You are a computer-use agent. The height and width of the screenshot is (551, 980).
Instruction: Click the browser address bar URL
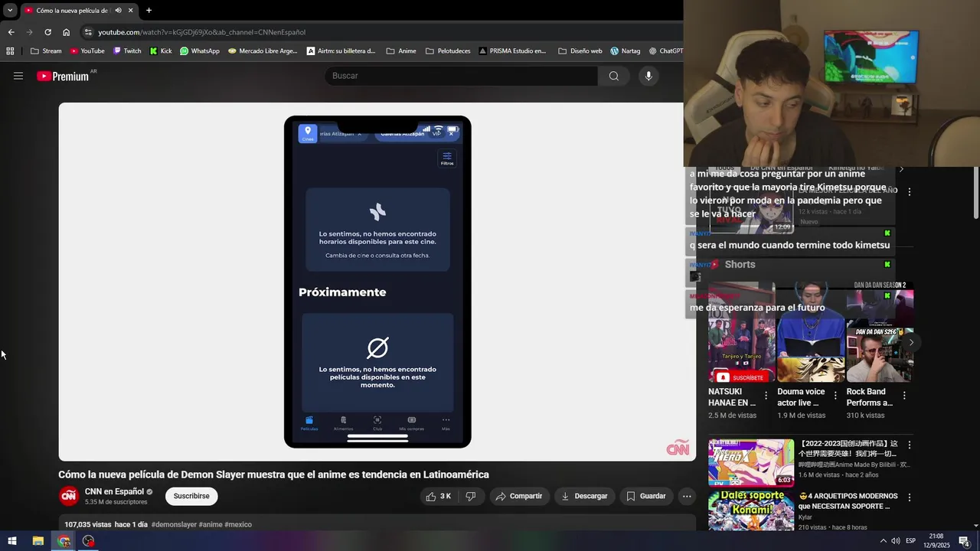click(201, 32)
